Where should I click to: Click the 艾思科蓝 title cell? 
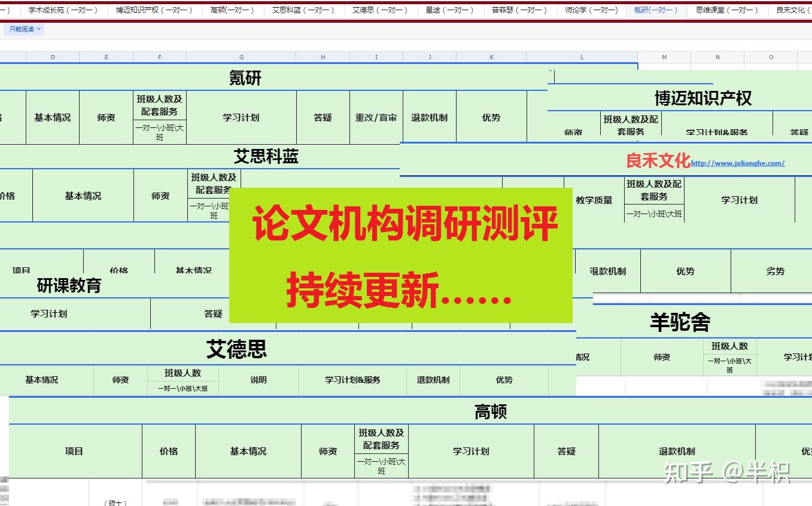tap(266, 157)
